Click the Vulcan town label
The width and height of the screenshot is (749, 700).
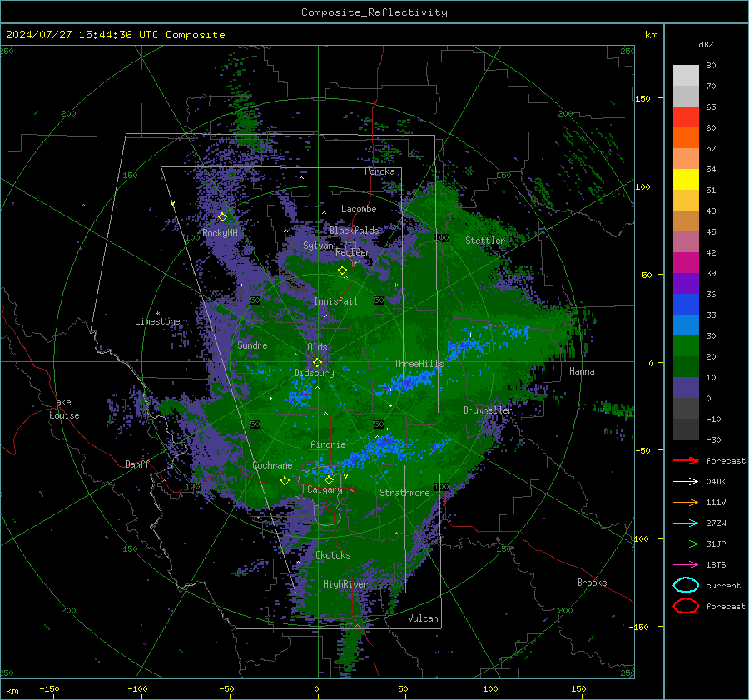[x=423, y=618]
